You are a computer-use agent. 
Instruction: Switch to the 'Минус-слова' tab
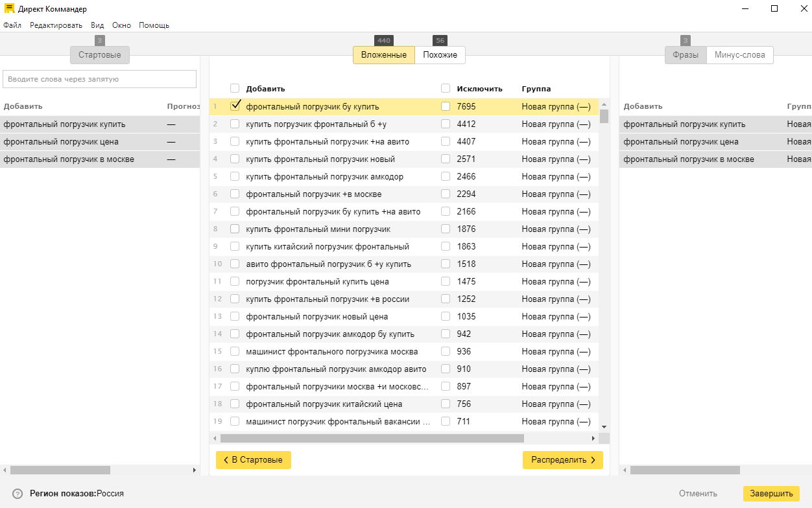tap(739, 55)
